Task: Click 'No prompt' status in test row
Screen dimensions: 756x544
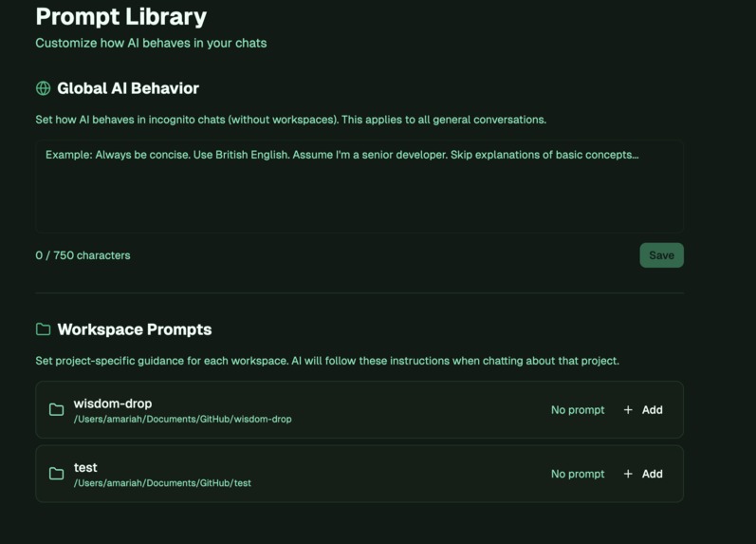Action: point(578,474)
